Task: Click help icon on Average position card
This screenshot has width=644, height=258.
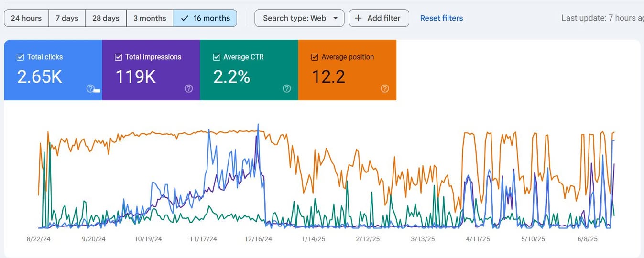Action: click(x=385, y=88)
